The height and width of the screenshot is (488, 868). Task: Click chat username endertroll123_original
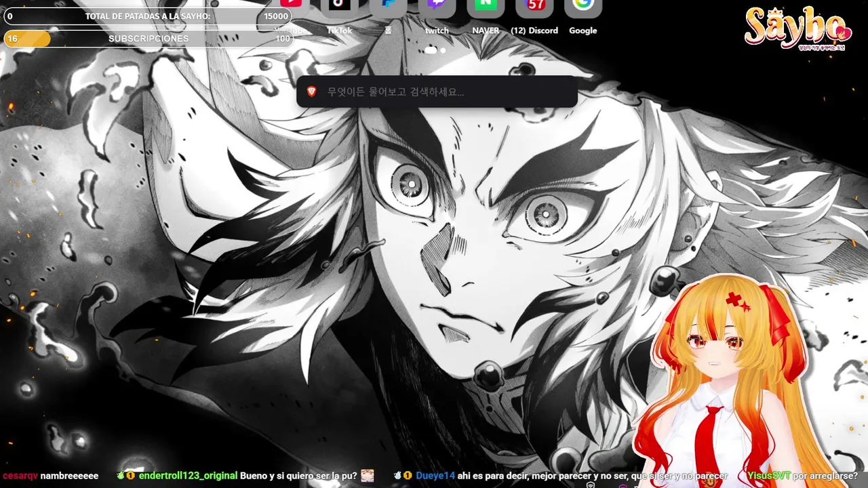[188, 476]
